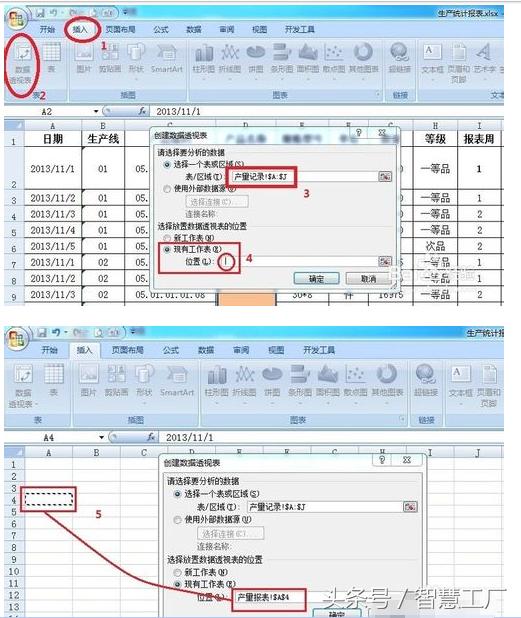
Task: Open Data tab in lower ribbon
Action: point(206,350)
